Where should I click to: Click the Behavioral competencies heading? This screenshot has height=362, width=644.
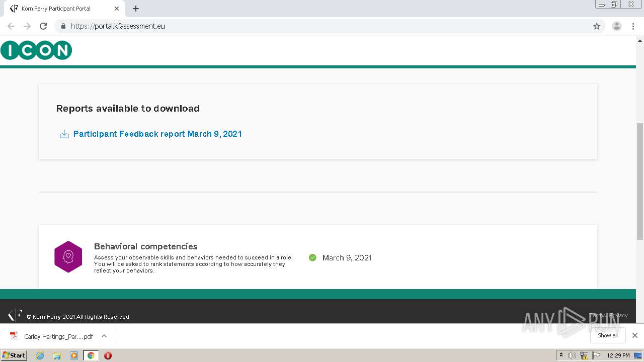pos(145,246)
